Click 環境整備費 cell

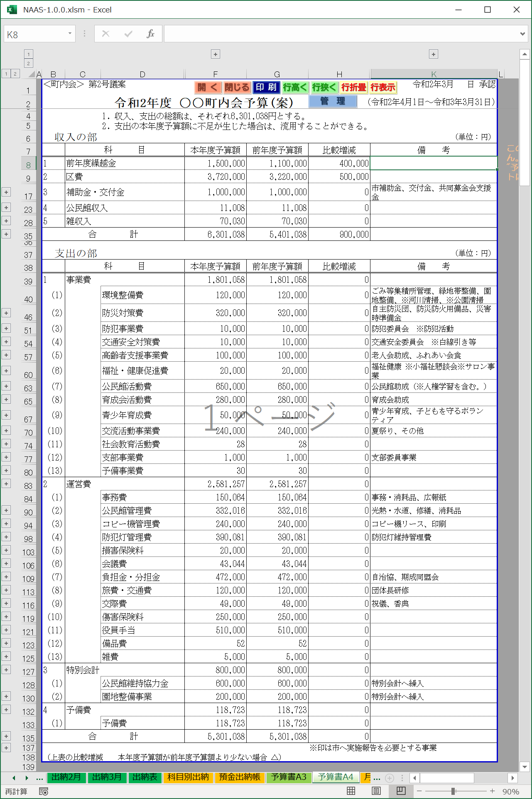point(142,295)
